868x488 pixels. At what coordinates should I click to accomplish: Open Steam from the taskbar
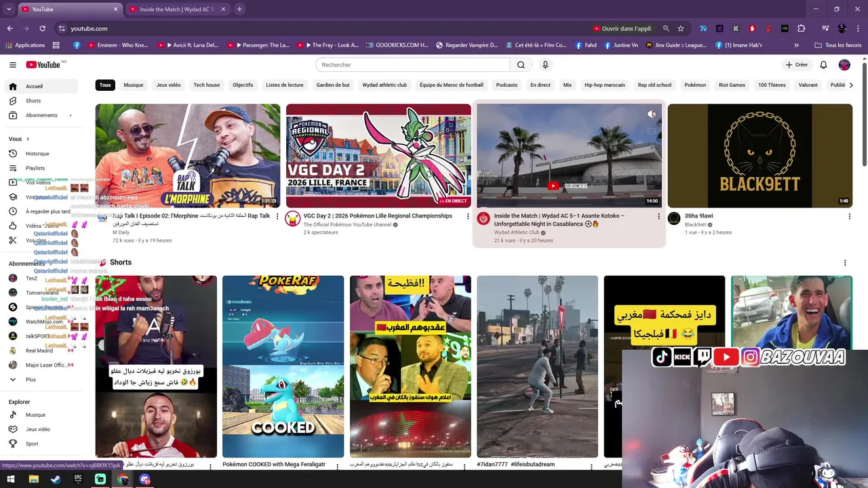tap(55, 479)
